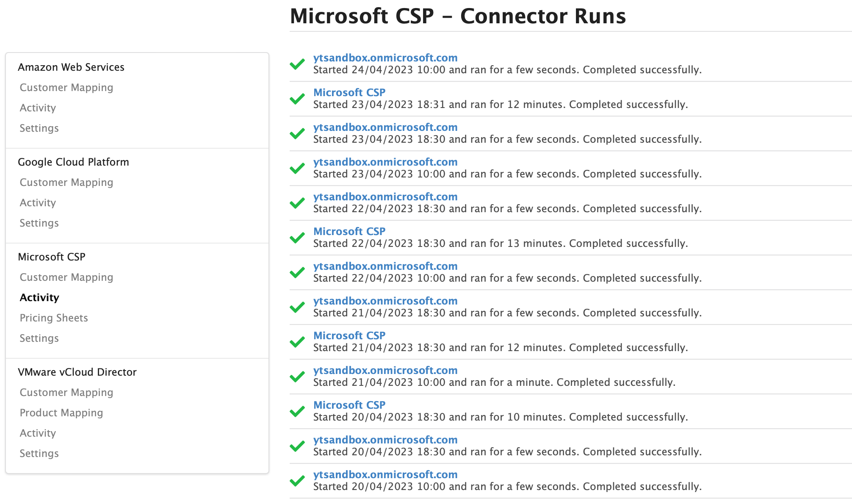Open the Microsoft CSP run started 20/04/2023 18:30
Viewport: 852px width, 504px height.
point(349,405)
